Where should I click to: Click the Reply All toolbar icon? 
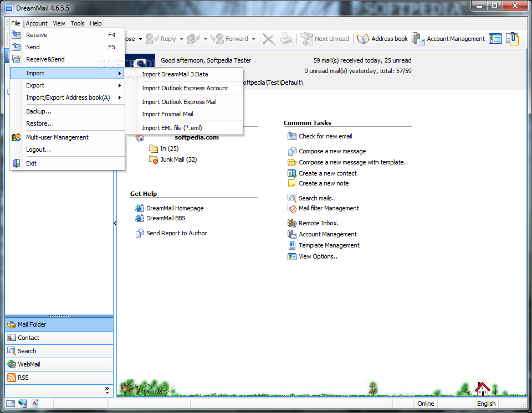click(193, 39)
